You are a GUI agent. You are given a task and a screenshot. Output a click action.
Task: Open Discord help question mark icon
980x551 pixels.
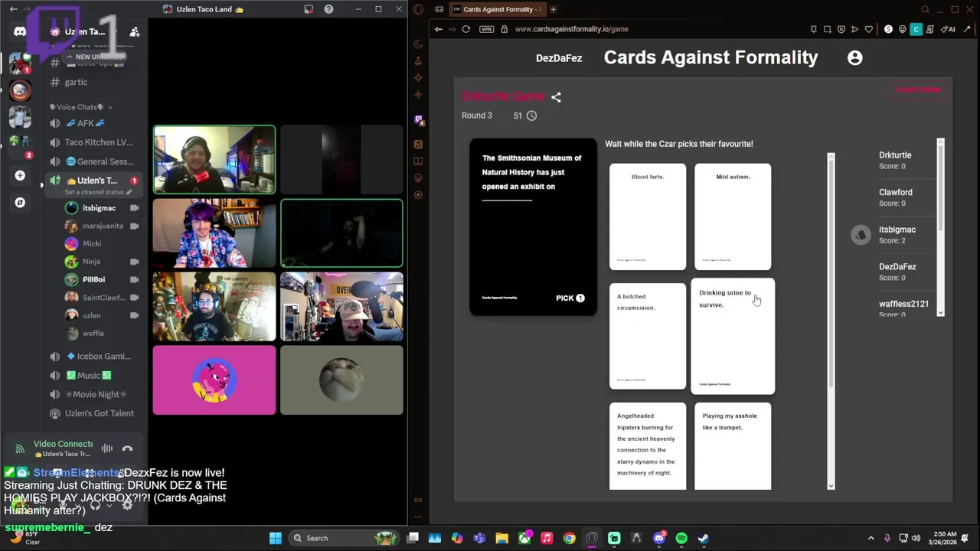click(328, 9)
